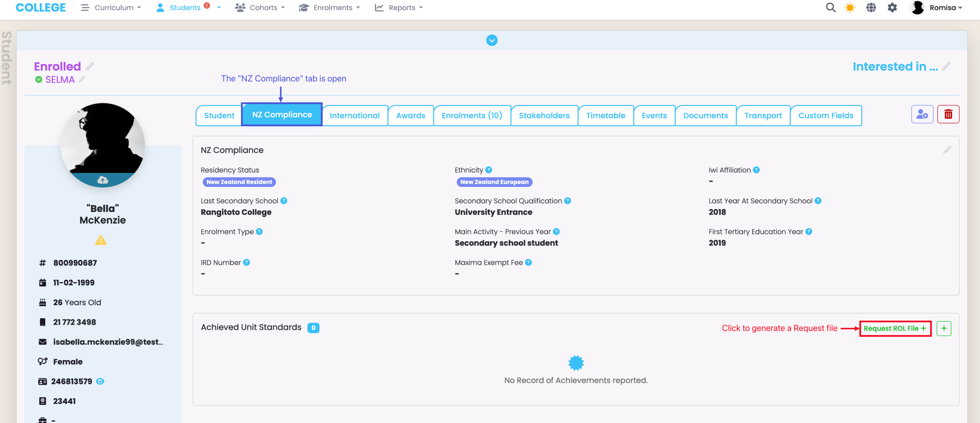Open the settings gear icon
Screen dimensions: 980x423
coord(892,8)
